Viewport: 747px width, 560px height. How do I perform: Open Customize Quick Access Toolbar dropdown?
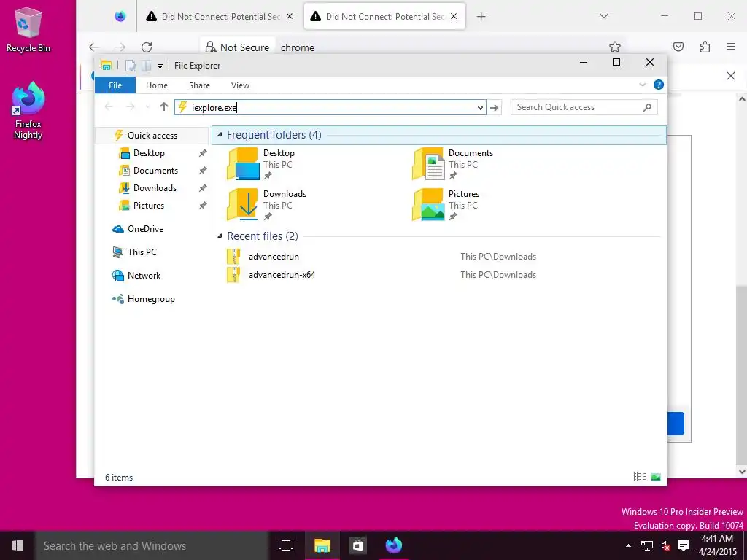(x=160, y=66)
